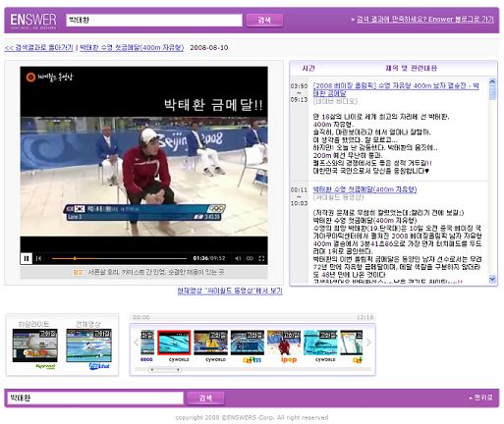Image resolution: width=504 pixels, height=424 pixels.
Task: Open the Enswer blog link in the header
Action: click(424, 20)
